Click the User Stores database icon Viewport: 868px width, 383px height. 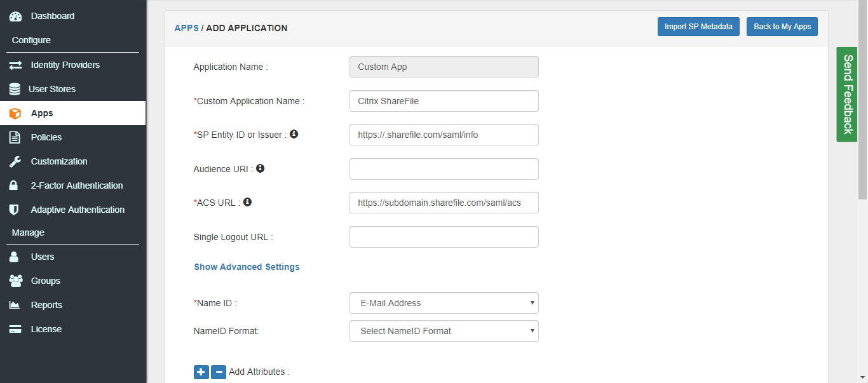point(15,89)
